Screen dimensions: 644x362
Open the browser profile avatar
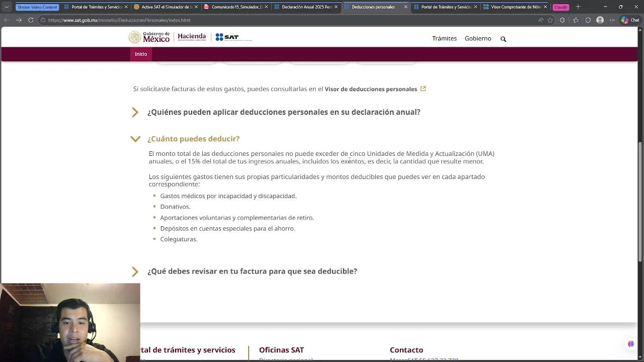[x=600, y=20]
